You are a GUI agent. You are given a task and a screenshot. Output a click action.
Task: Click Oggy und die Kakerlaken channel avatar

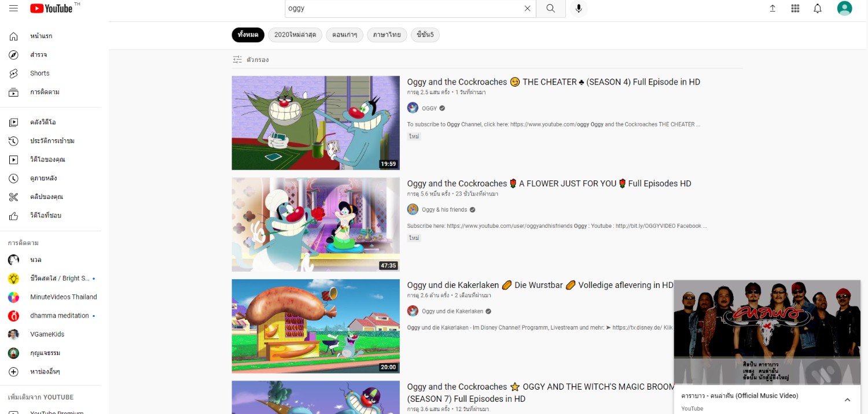(x=413, y=311)
